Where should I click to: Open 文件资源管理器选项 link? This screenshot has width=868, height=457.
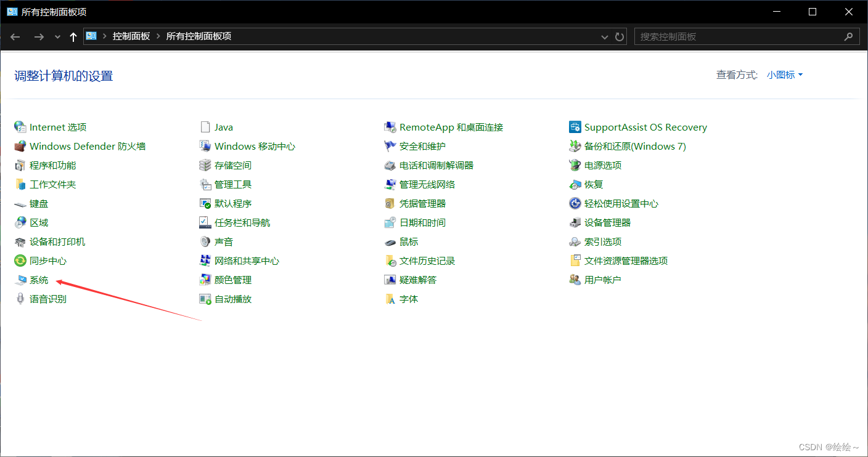tap(626, 261)
